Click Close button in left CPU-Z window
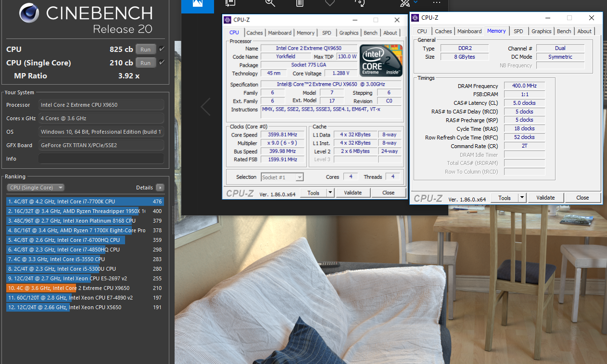Screen dimensions: 607x364 (x=388, y=193)
